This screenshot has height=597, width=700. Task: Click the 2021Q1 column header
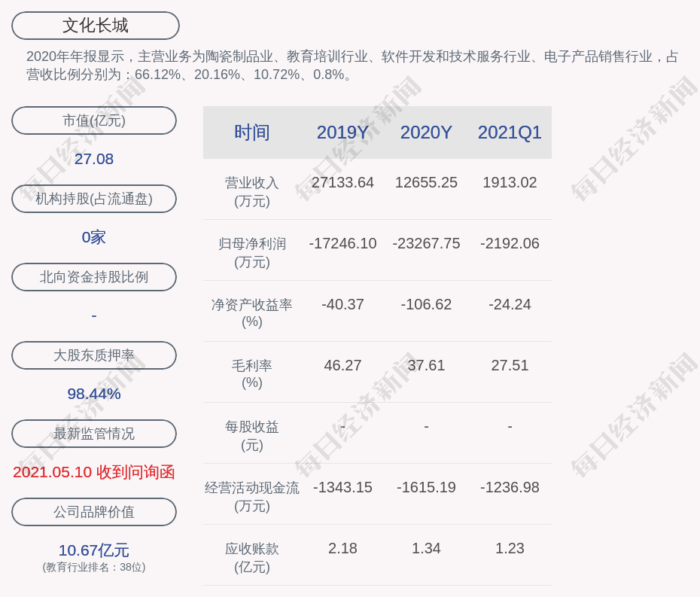(x=510, y=132)
